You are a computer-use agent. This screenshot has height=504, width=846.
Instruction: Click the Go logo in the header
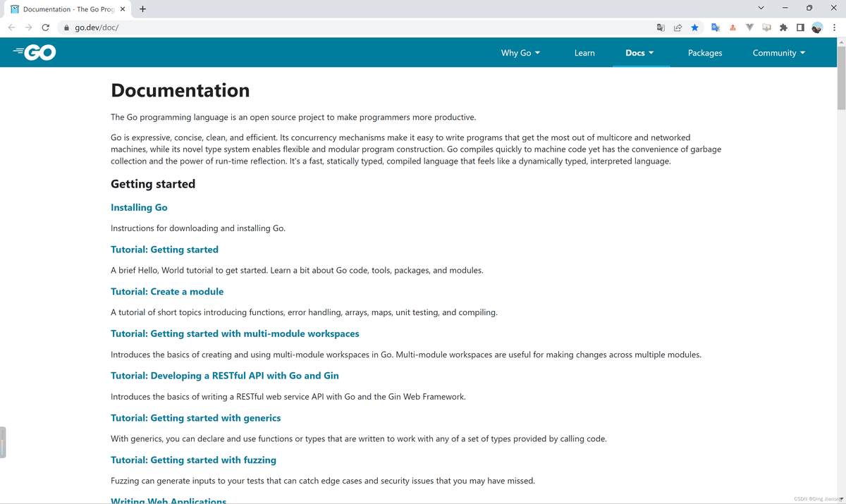[x=35, y=53]
